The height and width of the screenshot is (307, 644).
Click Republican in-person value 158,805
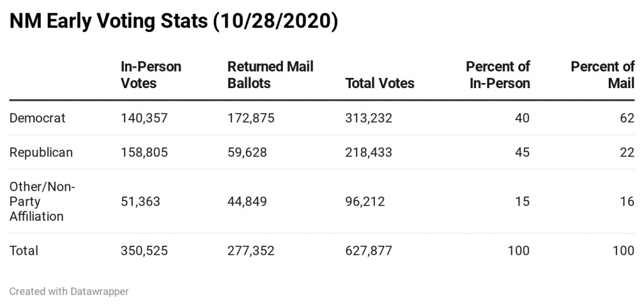point(144,152)
